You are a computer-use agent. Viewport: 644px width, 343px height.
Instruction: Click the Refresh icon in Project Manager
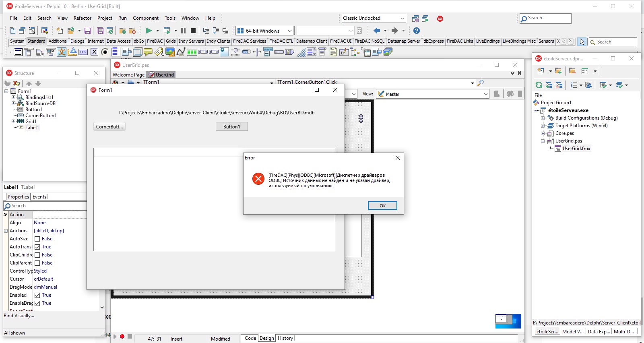[x=539, y=85]
